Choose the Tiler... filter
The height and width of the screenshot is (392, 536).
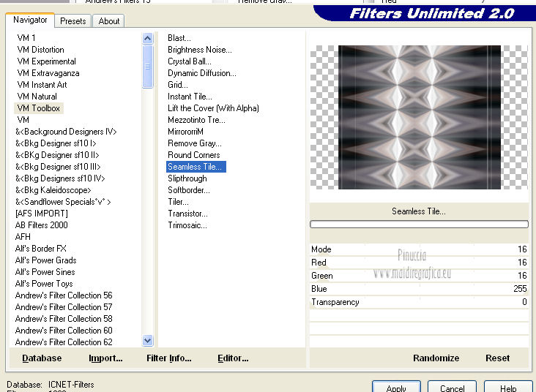click(178, 202)
